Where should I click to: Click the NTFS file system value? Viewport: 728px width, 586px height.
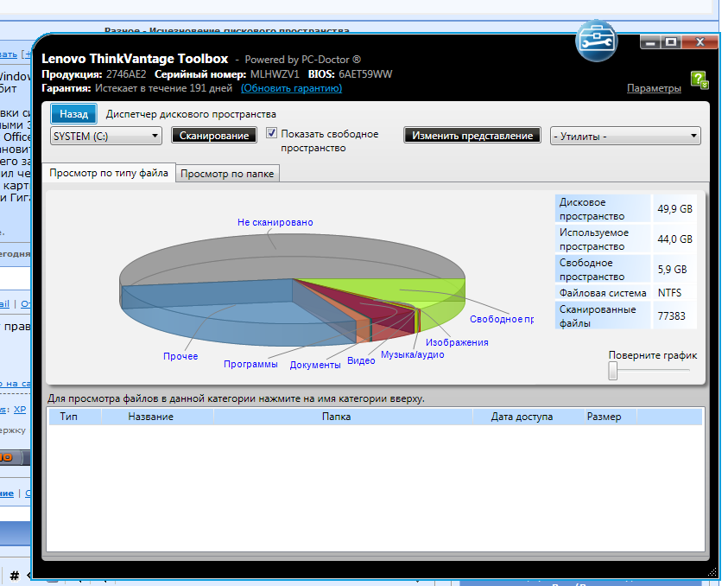[669, 293]
